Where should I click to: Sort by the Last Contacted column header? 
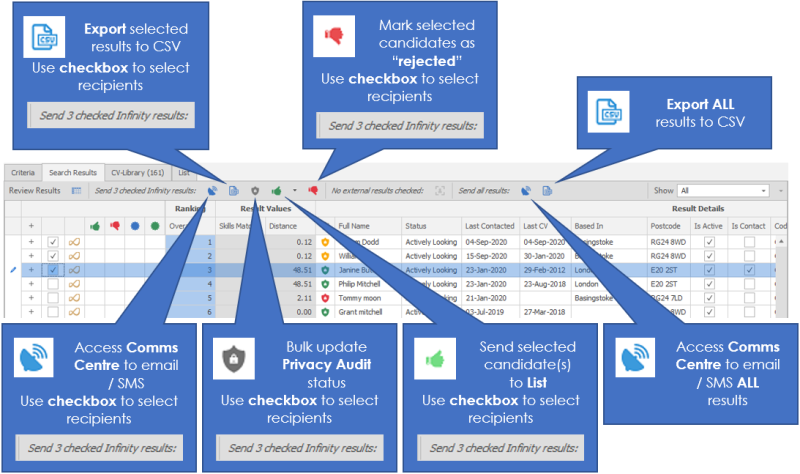click(x=489, y=227)
